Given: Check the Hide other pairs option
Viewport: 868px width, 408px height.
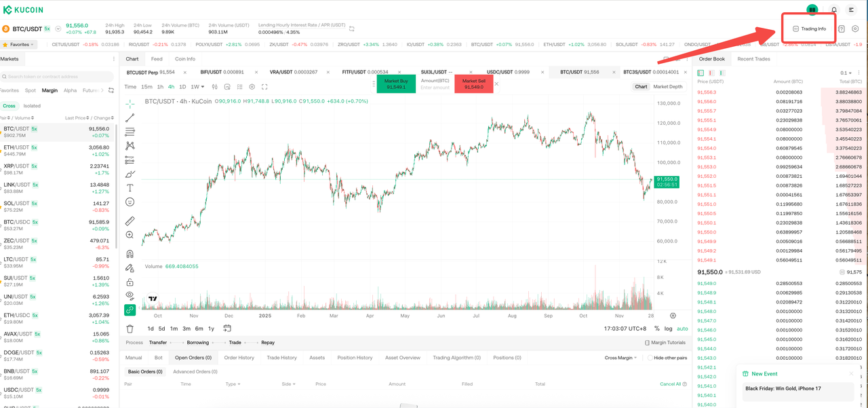Looking at the screenshot, I should [x=650, y=358].
